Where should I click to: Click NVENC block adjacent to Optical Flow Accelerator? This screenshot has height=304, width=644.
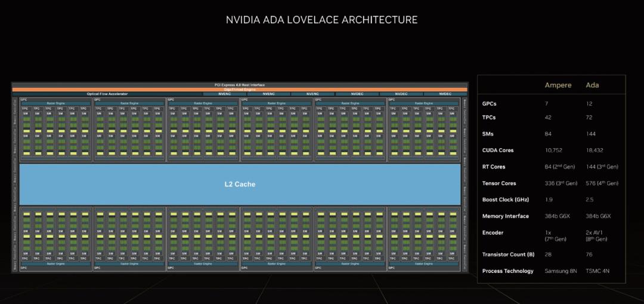tap(225, 94)
